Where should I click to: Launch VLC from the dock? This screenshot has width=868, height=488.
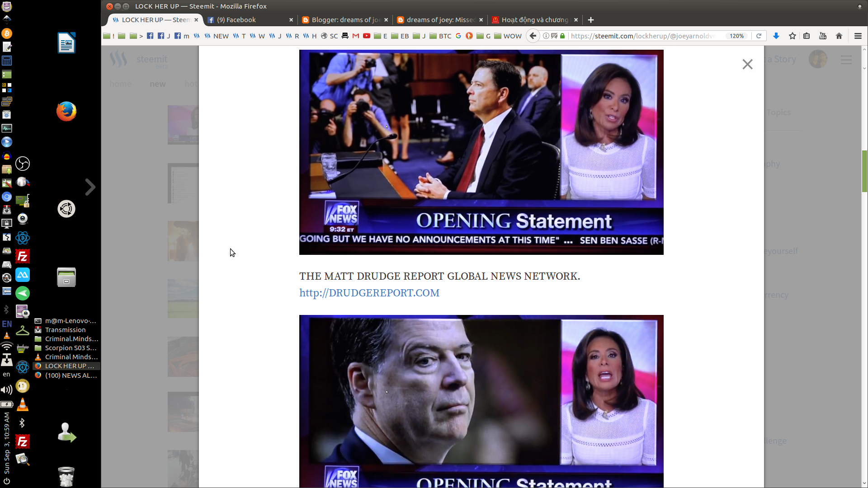pyautogui.click(x=23, y=405)
